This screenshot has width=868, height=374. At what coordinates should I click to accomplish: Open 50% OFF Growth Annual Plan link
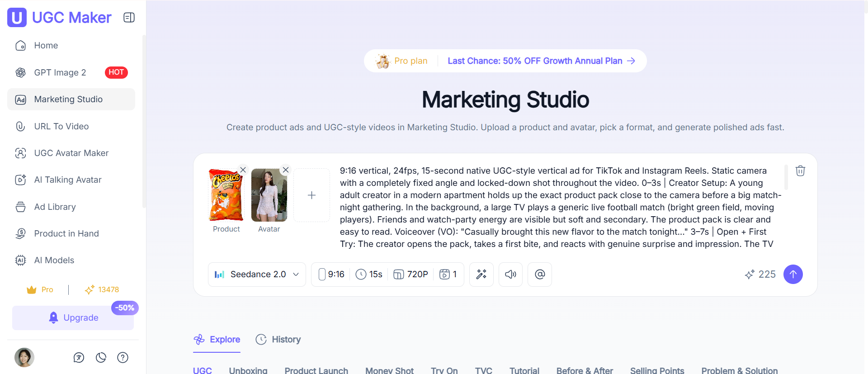(x=541, y=61)
